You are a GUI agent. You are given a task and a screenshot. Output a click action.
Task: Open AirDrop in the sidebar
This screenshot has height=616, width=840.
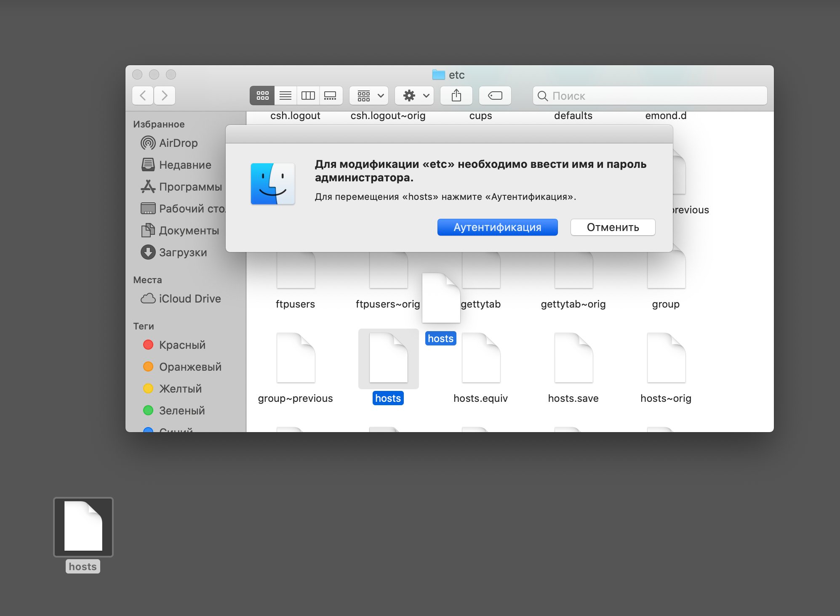coord(178,143)
